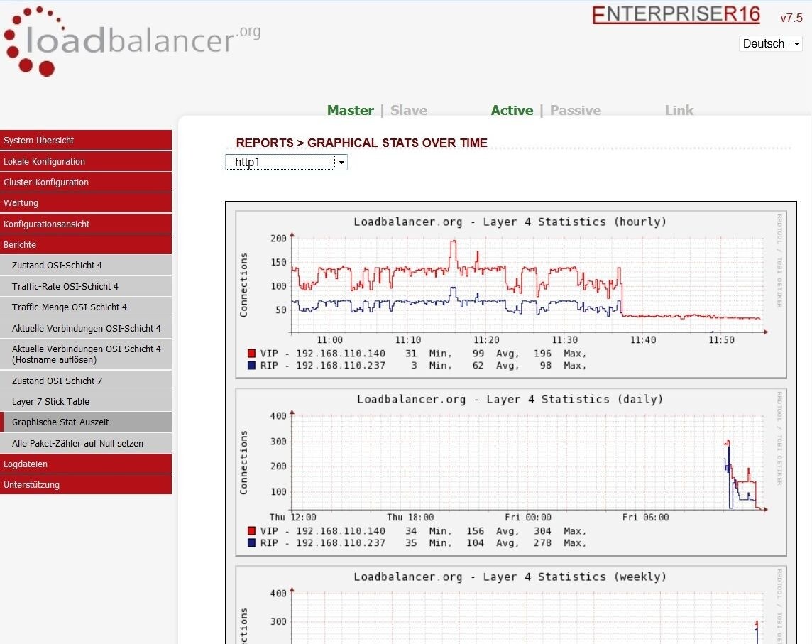
Task: Select Graphische Stat-Auszeit entry
Action: (x=86, y=422)
